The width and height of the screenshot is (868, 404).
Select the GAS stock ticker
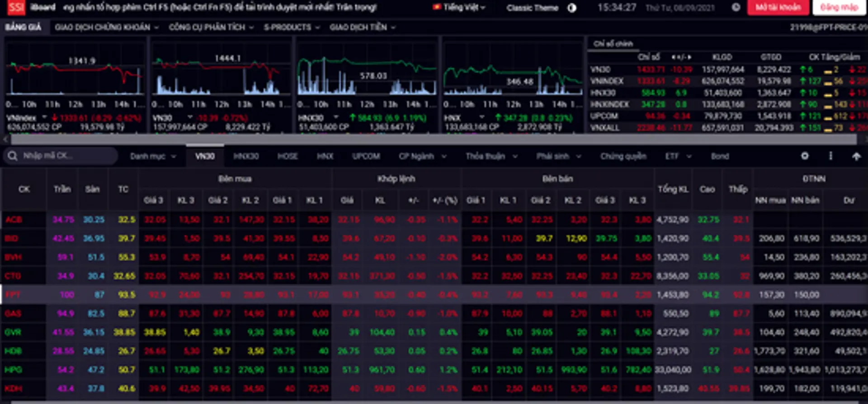13,313
